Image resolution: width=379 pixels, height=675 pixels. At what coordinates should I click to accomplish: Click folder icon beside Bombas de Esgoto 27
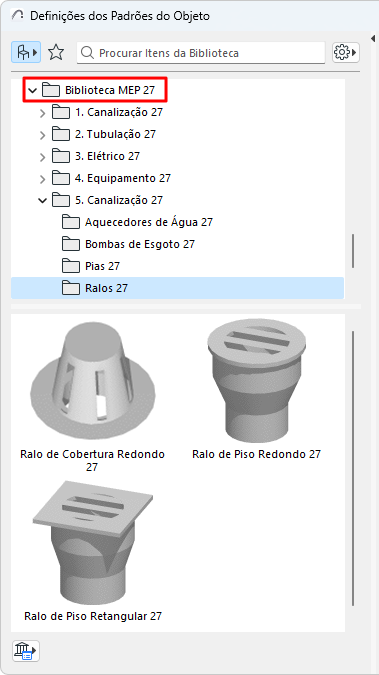[71, 244]
